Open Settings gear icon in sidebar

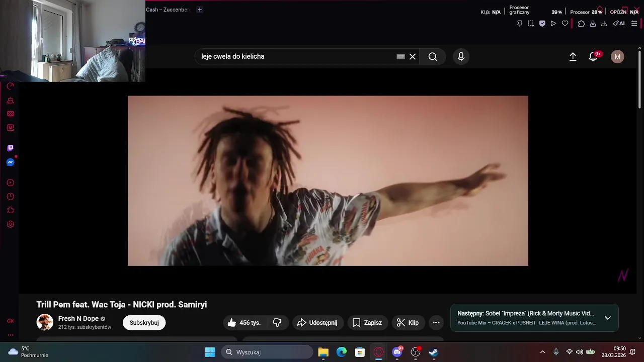coord(10,224)
